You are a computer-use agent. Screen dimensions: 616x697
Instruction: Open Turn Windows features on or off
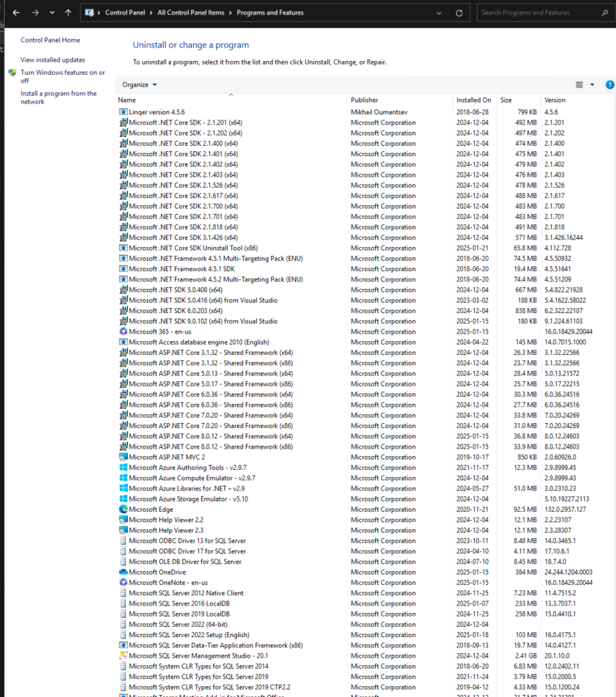63,76
